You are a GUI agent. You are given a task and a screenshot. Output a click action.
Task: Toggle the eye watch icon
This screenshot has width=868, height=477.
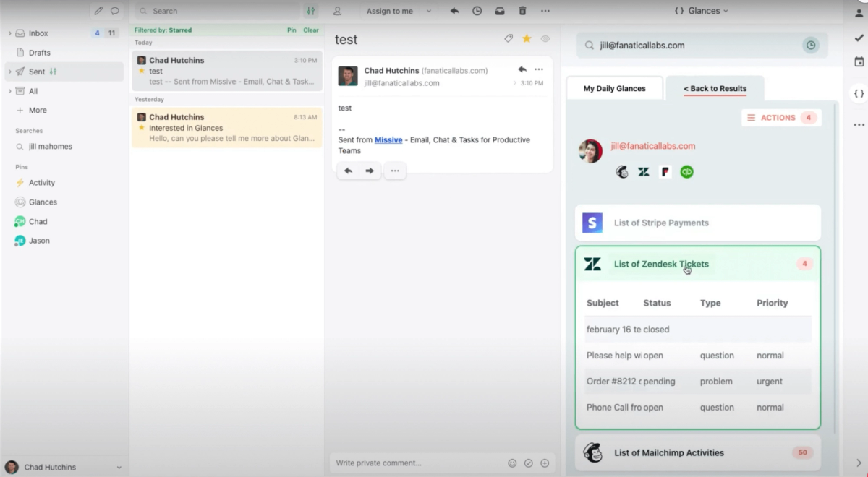pos(545,39)
